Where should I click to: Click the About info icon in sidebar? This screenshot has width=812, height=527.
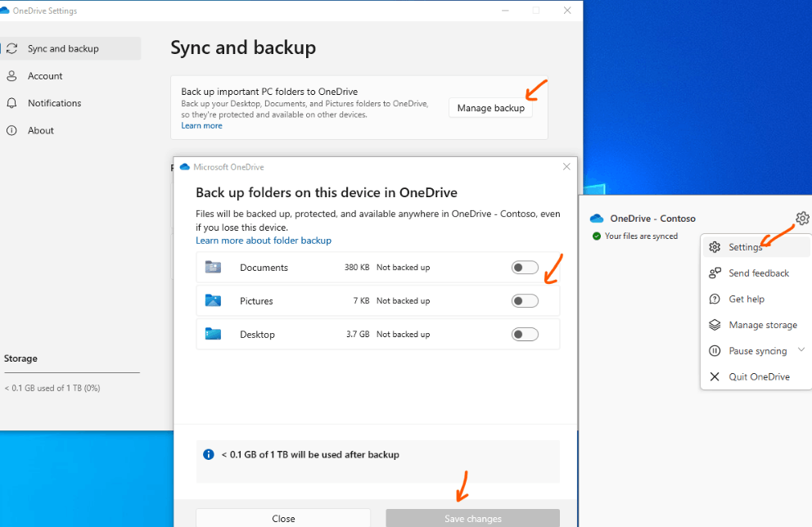(11, 130)
